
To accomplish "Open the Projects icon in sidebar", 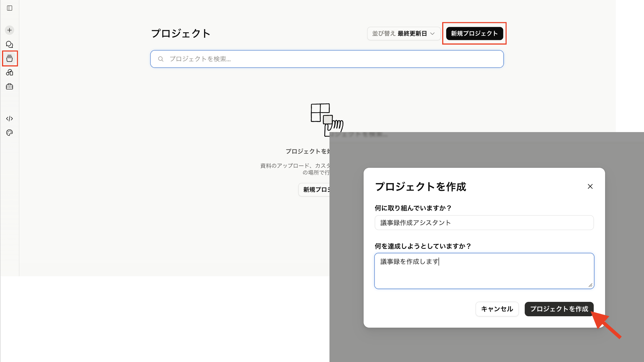I will click(x=9, y=58).
